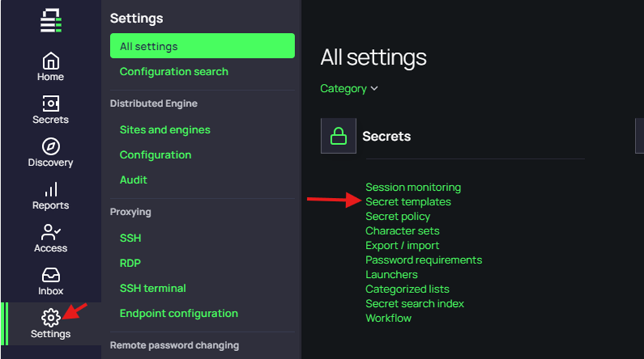Click the Access user icon
644x359 pixels.
50,232
